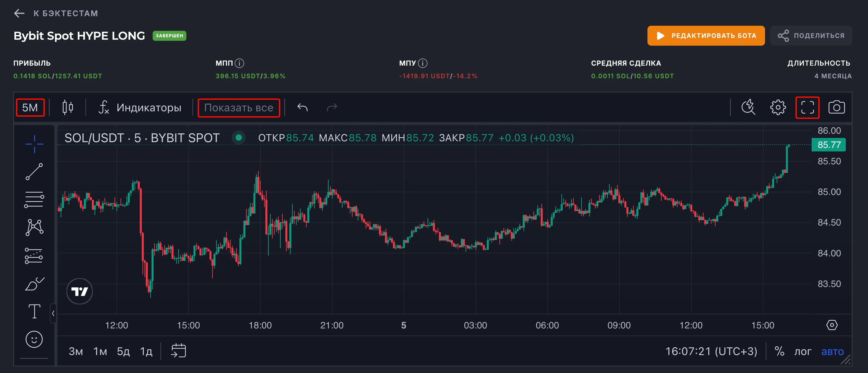Click the green market status indicator dot
This screenshot has height=373, width=868.
239,138
